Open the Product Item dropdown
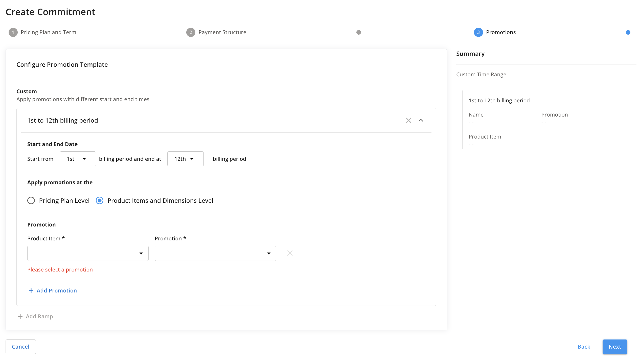 point(88,253)
